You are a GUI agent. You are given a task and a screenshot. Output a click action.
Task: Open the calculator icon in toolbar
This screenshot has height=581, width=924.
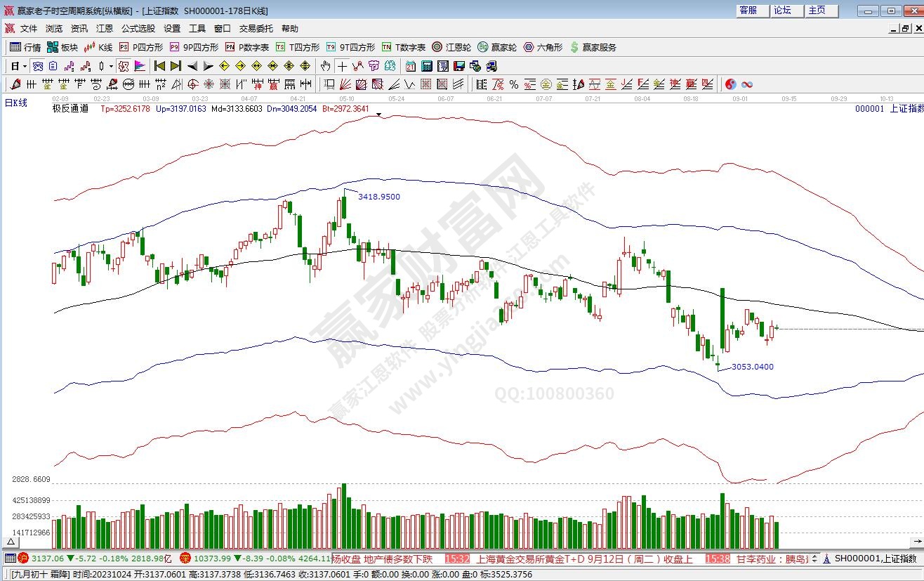(427, 66)
